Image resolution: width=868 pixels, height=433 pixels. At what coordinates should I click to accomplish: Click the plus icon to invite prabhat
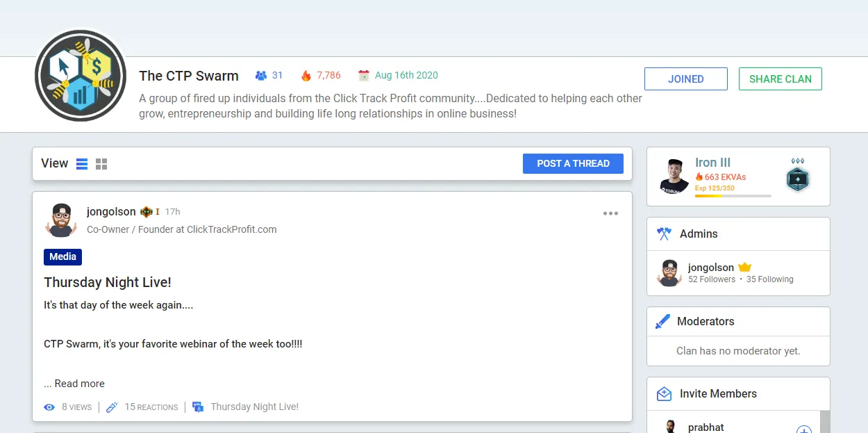tap(803, 431)
